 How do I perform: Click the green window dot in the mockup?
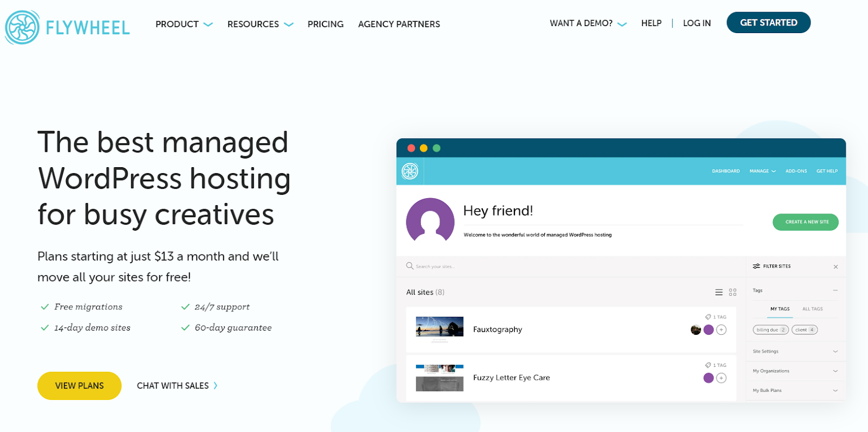436,148
